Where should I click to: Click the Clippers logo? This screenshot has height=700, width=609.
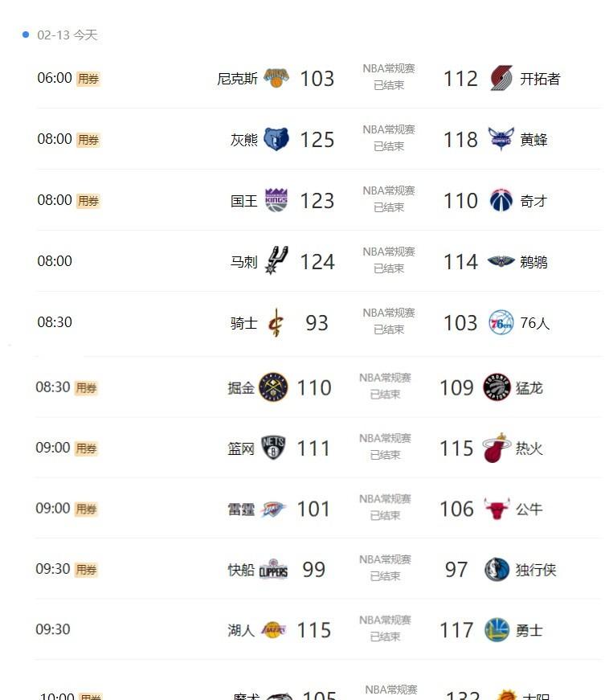point(273,569)
